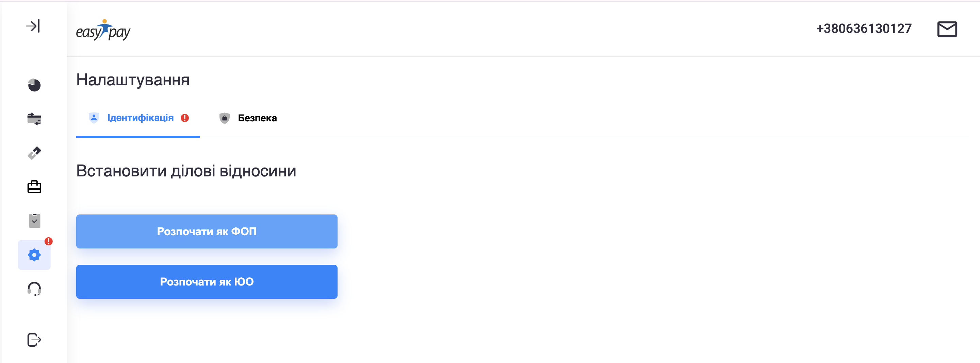Open the headset support icon
This screenshot has height=363, width=980.
coord(34,289)
